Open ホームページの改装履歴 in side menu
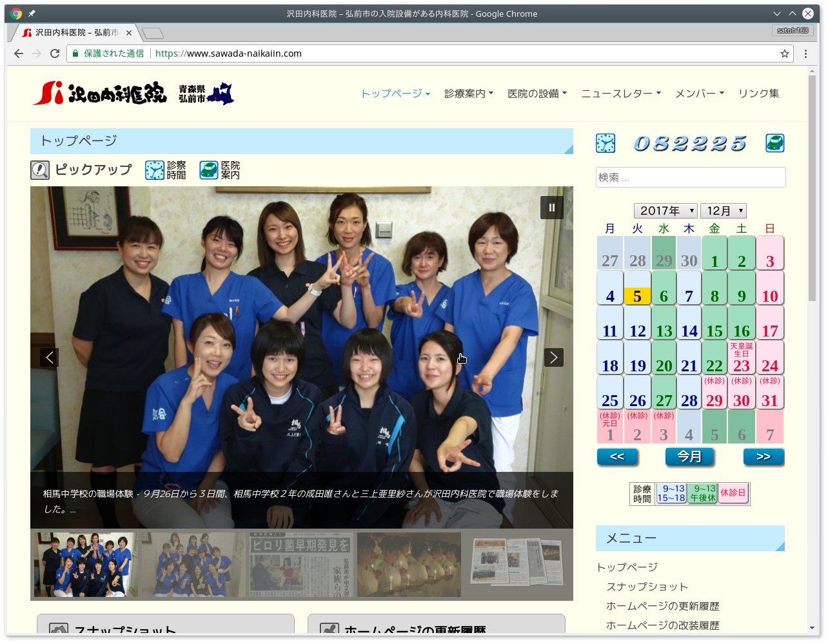This screenshot has height=644, width=828. point(663,625)
